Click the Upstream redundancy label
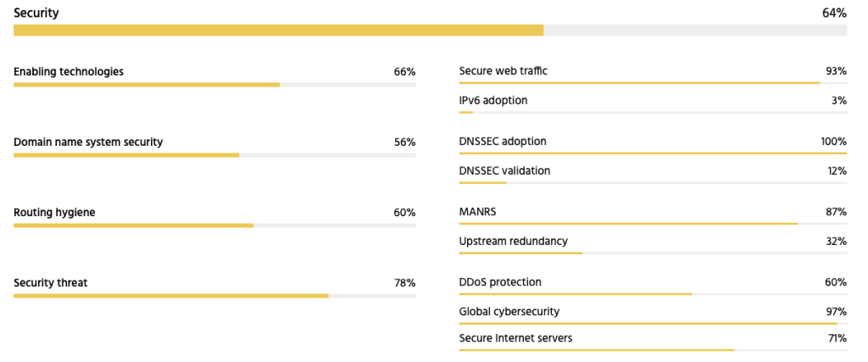This screenshot has width=868, height=362. [513, 242]
